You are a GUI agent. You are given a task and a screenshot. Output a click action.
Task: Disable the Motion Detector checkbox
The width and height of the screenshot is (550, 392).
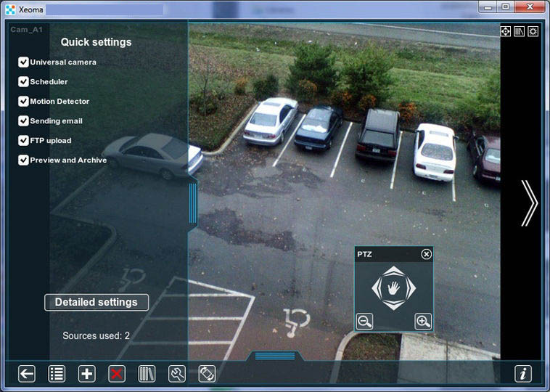pos(23,102)
